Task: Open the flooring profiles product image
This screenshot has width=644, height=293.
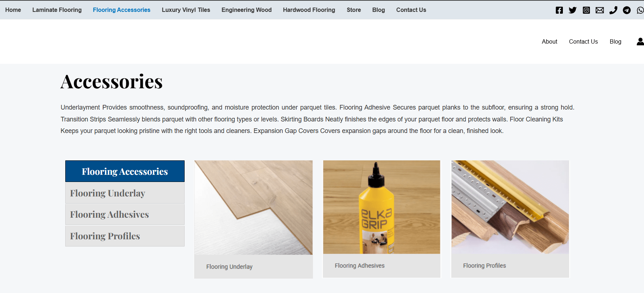Action: tap(510, 207)
